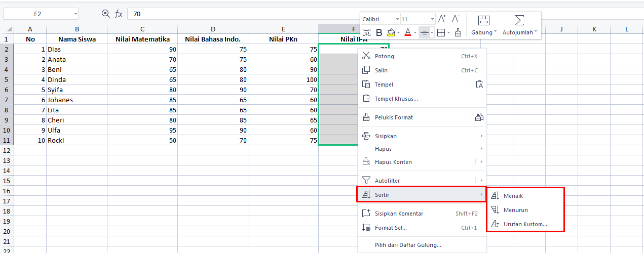Image resolution: width=644 pixels, height=253 pixels.
Task: Click the Name Box showing F2
Action: coord(37,14)
